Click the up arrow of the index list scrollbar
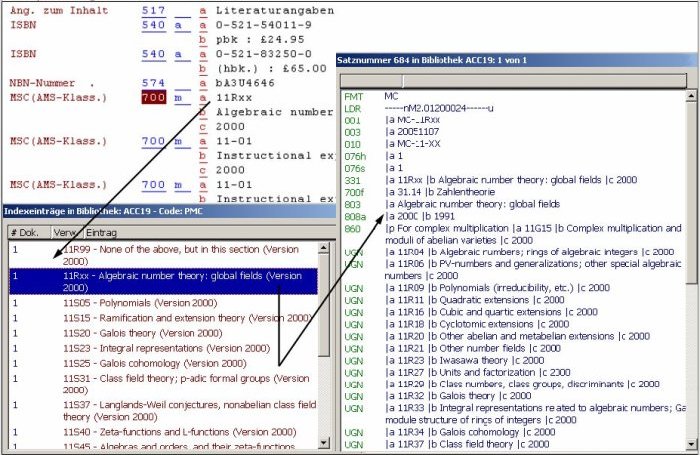This screenshot has height=455, width=700. click(x=324, y=247)
